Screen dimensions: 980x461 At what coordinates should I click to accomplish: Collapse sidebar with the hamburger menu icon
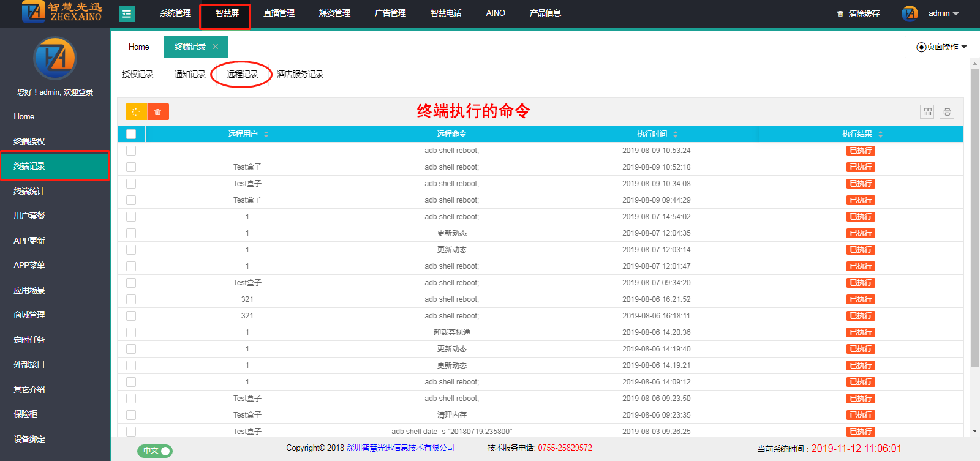pyautogui.click(x=127, y=13)
